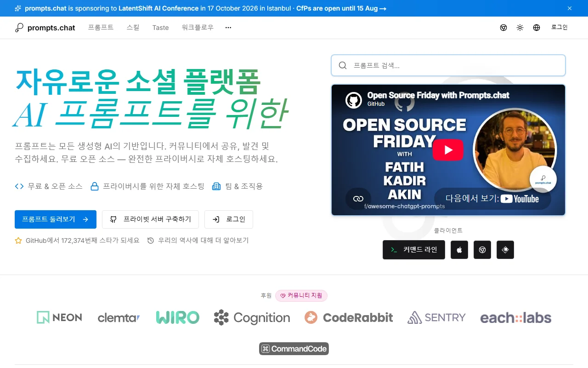
Task: Click the 커뮤니티 지원 badge
Action: point(301,296)
